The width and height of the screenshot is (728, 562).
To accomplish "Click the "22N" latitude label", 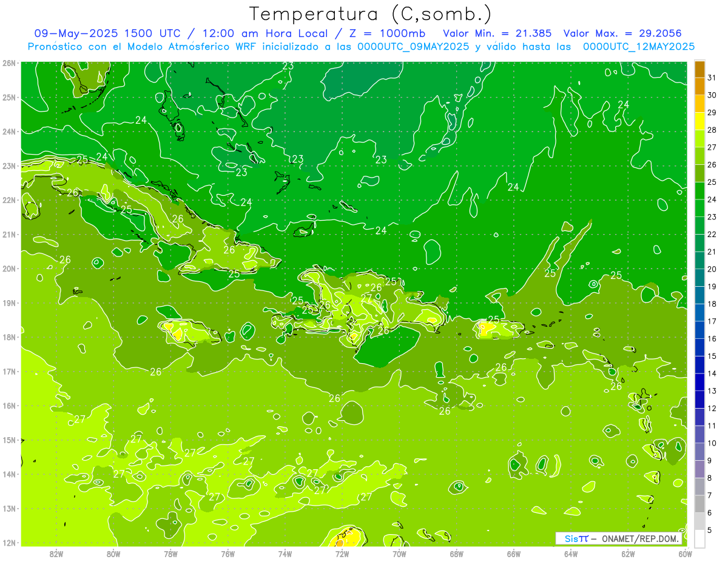I will [x=9, y=200].
